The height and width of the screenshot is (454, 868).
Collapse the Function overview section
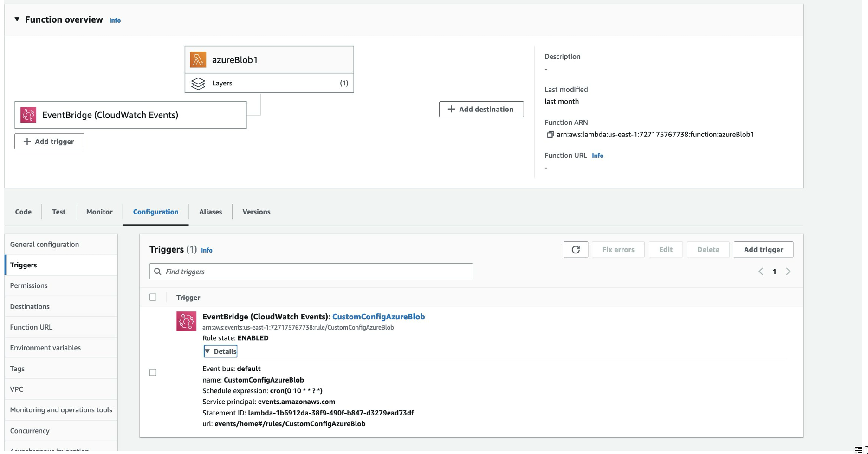(x=17, y=19)
